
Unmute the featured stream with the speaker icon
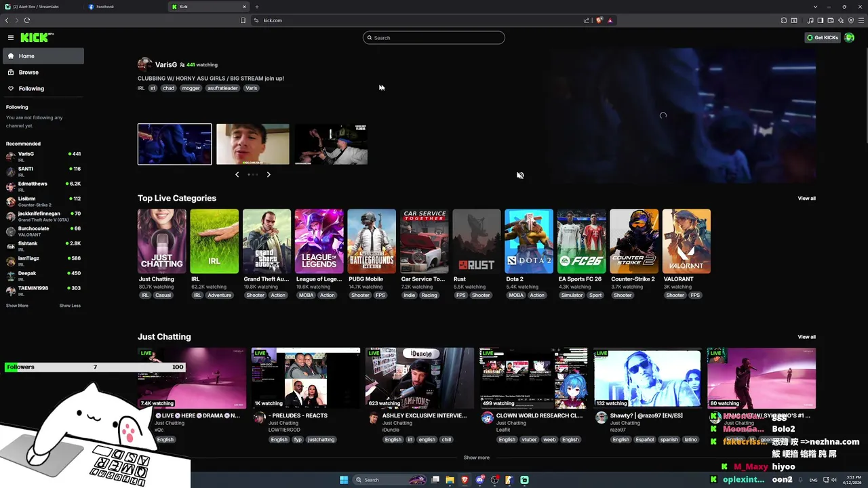point(520,175)
